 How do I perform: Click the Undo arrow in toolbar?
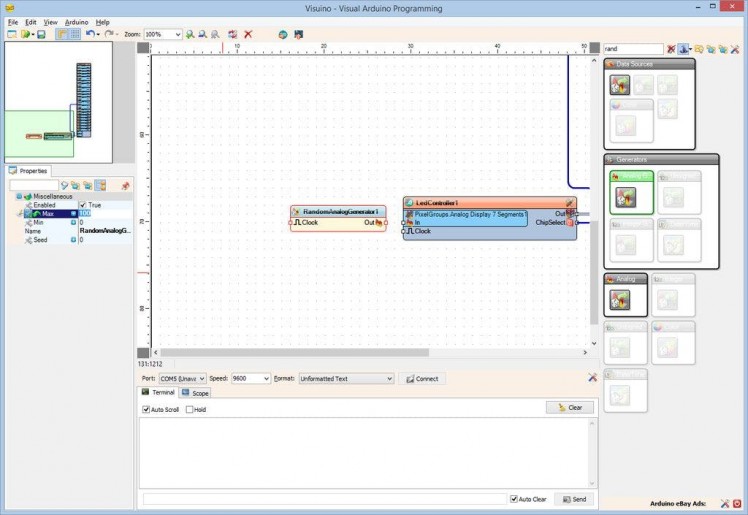click(89, 34)
